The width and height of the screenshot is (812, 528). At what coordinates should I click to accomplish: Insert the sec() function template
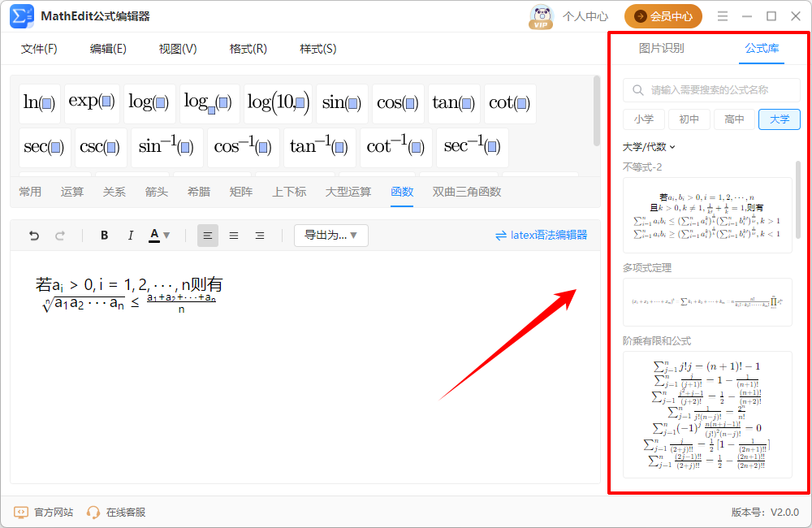(x=45, y=147)
